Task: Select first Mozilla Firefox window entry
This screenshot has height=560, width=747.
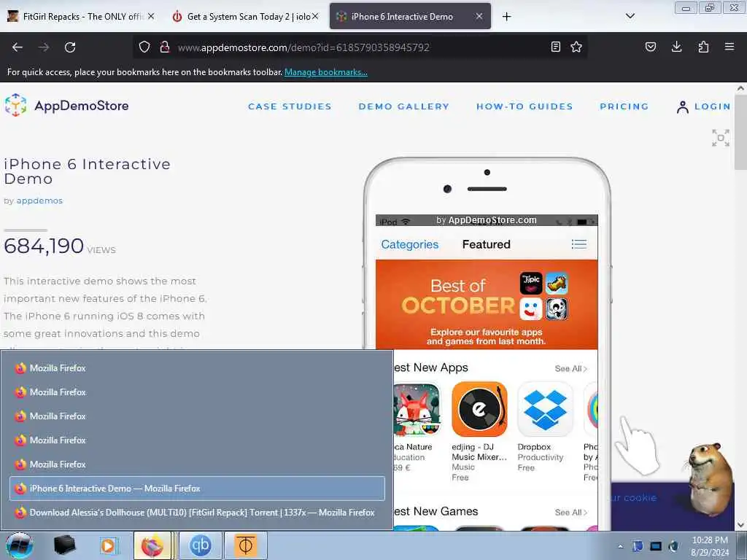Action: pos(197,368)
